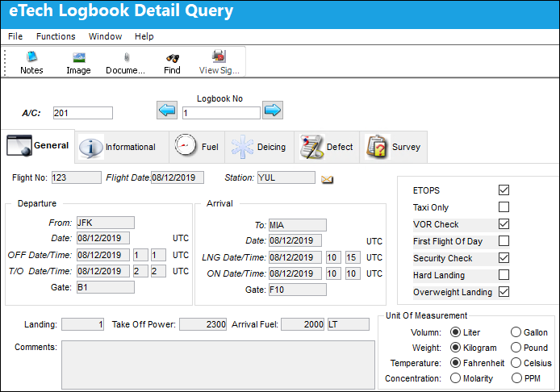Select the Celsius temperature radio button
The height and width of the screenshot is (392, 560).
pyautogui.click(x=516, y=363)
